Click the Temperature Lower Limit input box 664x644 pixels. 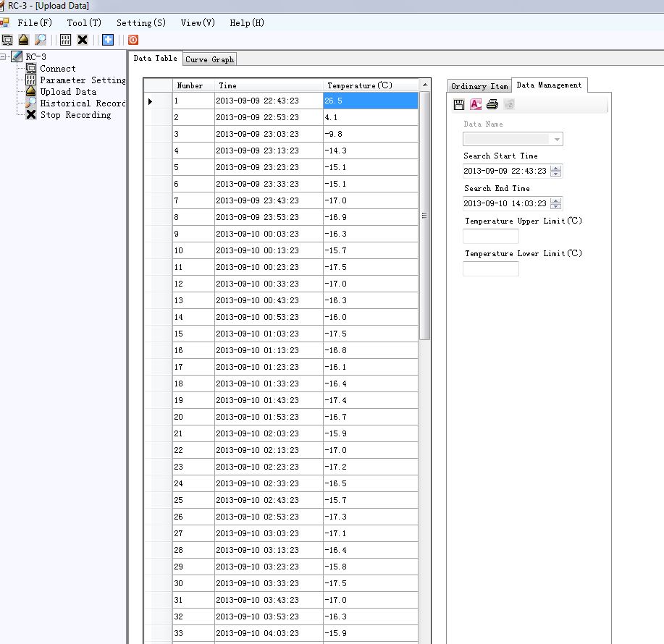pos(491,268)
